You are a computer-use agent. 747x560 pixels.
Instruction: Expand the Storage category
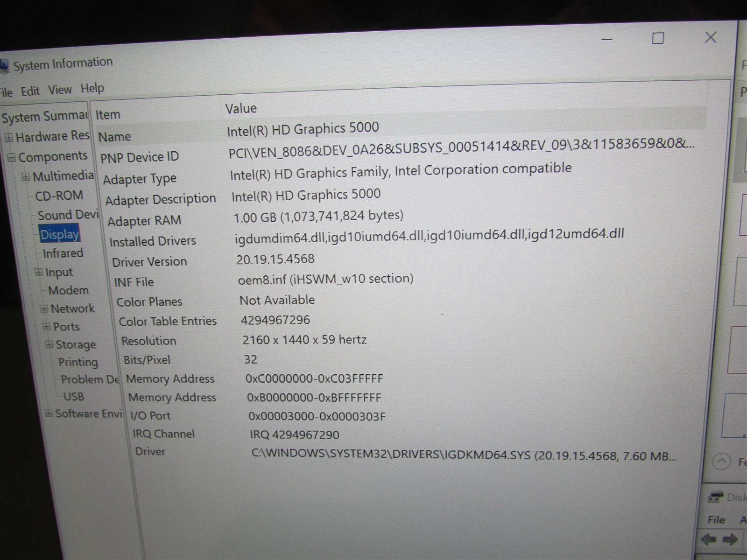click(49, 345)
